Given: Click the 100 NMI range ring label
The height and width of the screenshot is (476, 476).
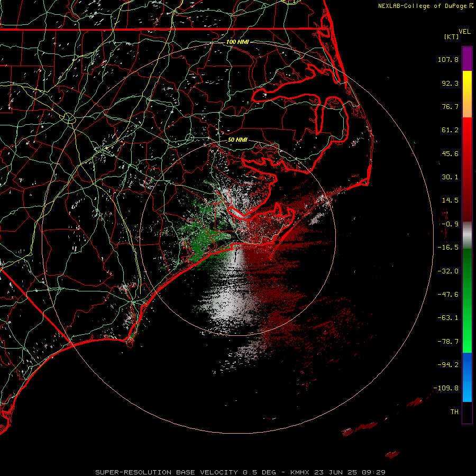Looking at the screenshot, I should 237,42.
